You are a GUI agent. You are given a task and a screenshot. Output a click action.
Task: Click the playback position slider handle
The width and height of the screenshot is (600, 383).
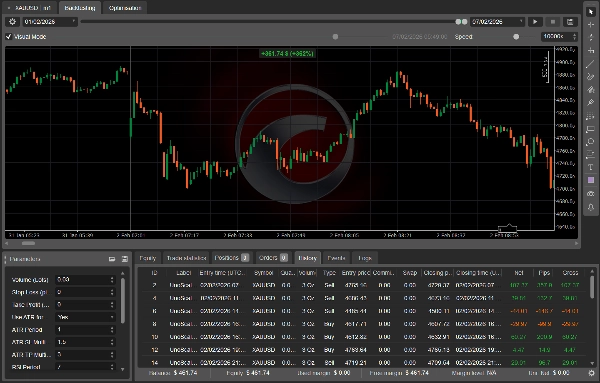coord(335,37)
